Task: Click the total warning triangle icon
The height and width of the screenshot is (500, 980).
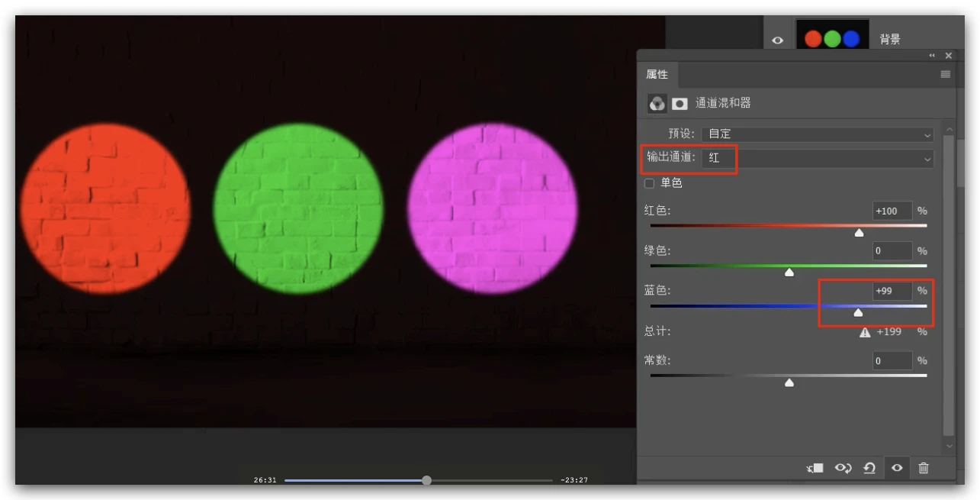Action: pos(865,332)
